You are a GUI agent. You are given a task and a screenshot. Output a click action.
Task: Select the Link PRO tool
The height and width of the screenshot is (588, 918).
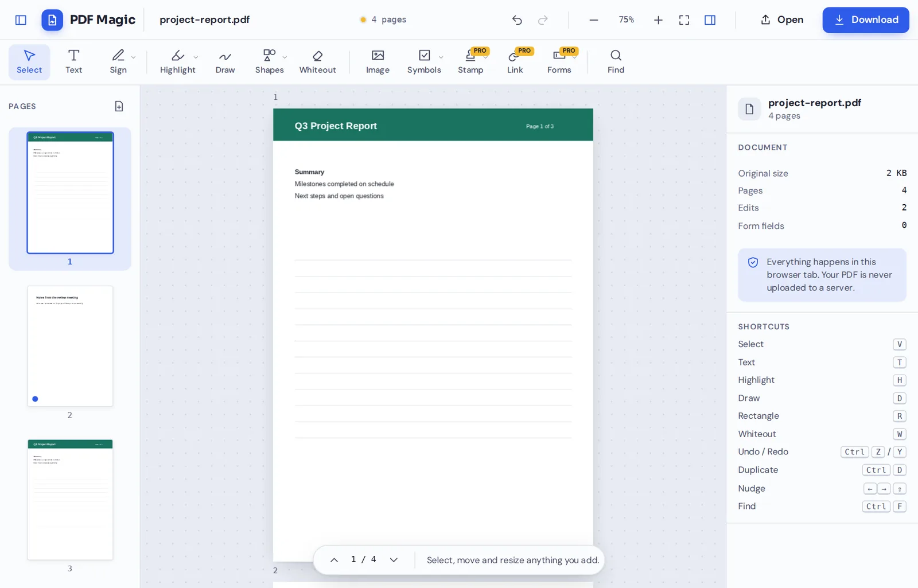515,62
